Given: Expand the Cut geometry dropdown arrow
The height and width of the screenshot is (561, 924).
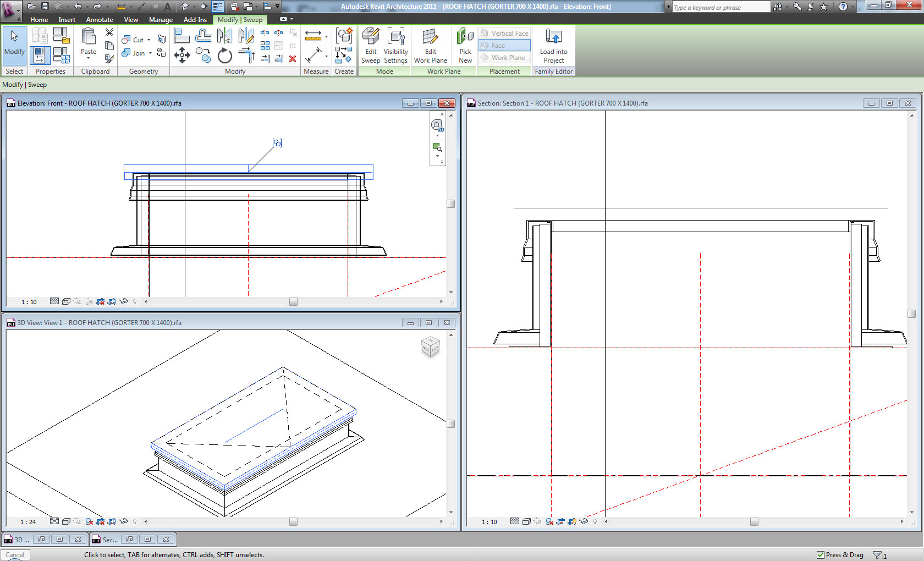Looking at the screenshot, I should point(148,40).
